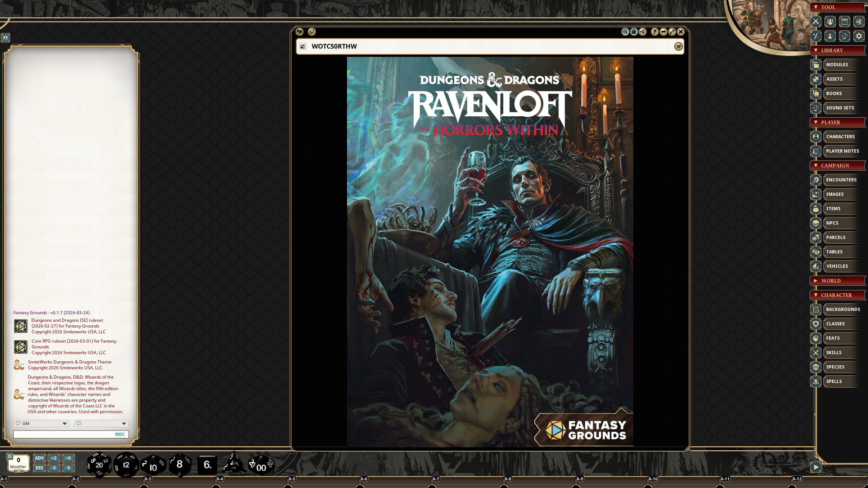Toggle the -5 modifier button
868x488 pixels.
click(x=68, y=468)
